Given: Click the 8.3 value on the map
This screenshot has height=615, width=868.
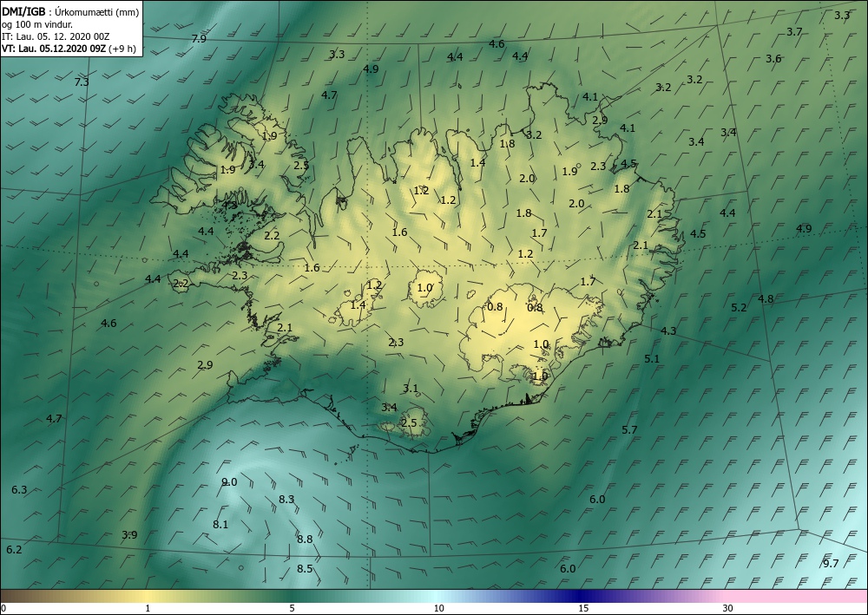Looking at the screenshot, I should pyautogui.click(x=286, y=500).
